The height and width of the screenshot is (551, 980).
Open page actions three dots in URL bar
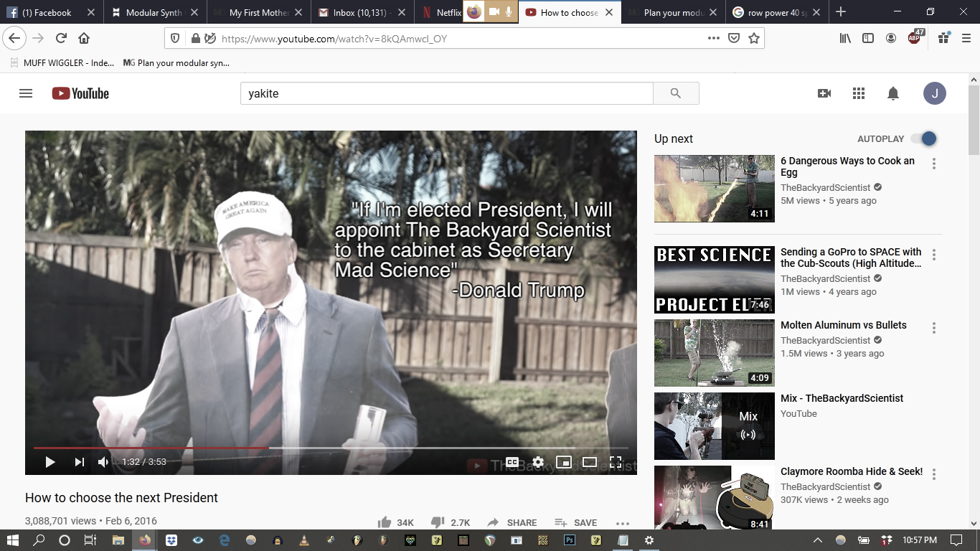pyautogui.click(x=714, y=39)
